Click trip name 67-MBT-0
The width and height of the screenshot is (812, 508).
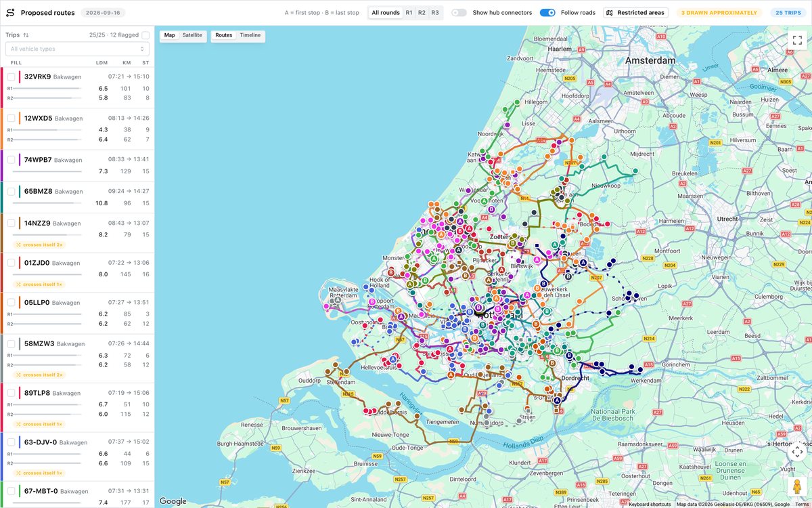coord(42,492)
